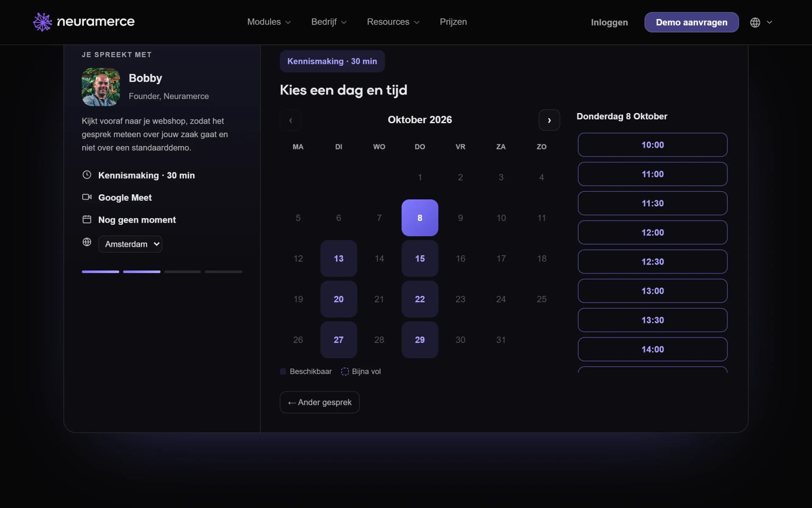Image resolution: width=812 pixels, height=508 pixels.
Task: Click the Beschikbaar legend label
Action: (x=310, y=371)
